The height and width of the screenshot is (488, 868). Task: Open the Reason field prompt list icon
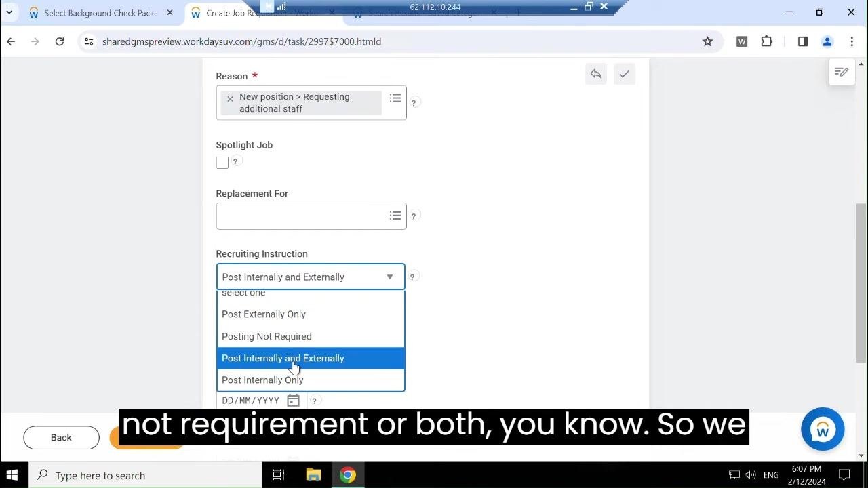395,98
